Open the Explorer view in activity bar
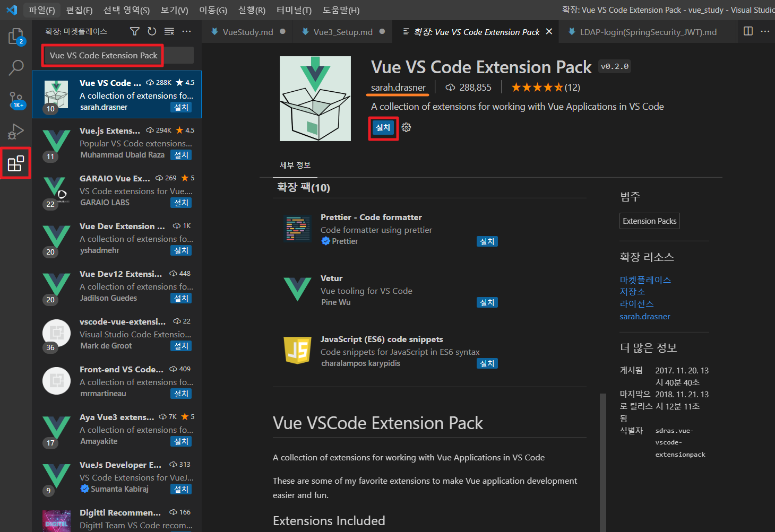The height and width of the screenshot is (532, 775). click(16, 36)
